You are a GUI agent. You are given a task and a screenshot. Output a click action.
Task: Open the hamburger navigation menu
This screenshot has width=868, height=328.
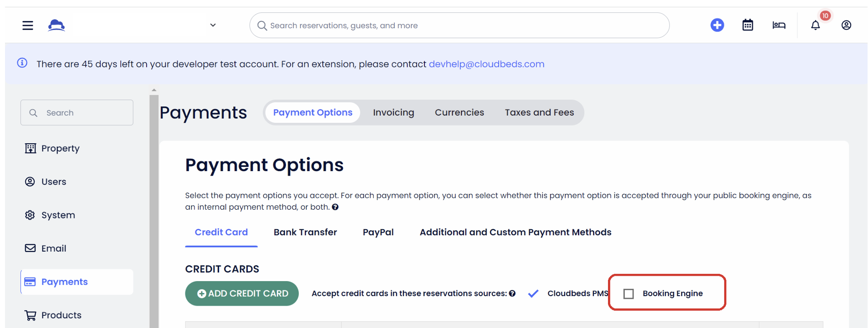[28, 25]
